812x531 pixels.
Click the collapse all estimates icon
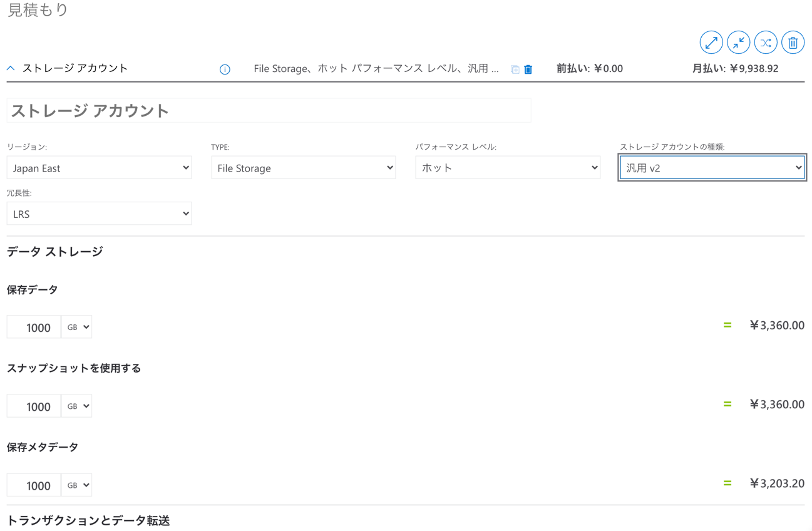[739, 43]
